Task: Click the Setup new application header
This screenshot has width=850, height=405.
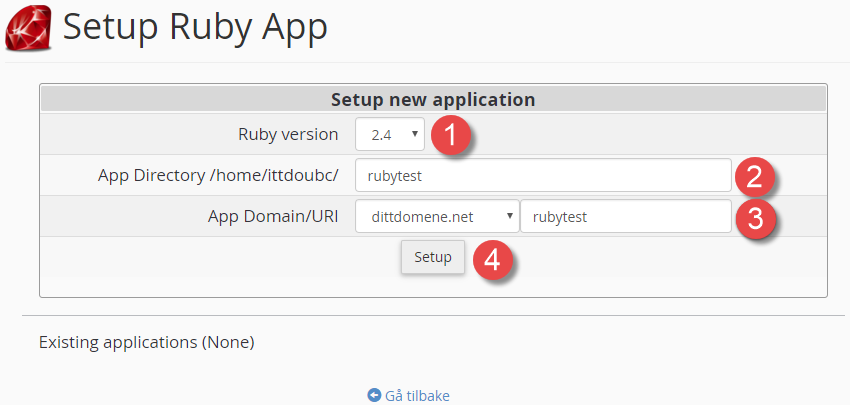Action: [x=433, y=100]
